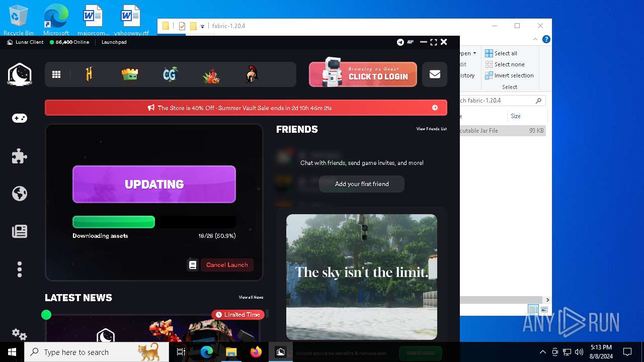Open the mail envelope inbox
The image size is (644, 362).
pyautogui.click(x=435, y=74)
